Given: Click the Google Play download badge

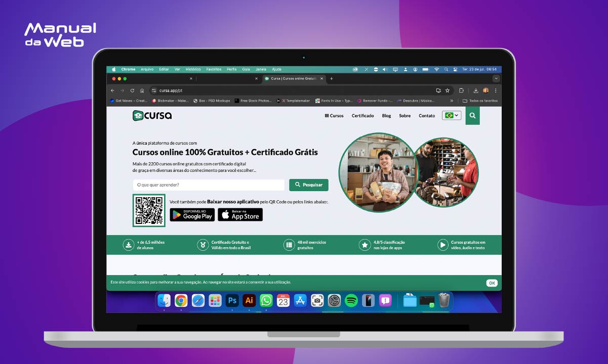Looking at the screenshot, I should click(x=192, y=215).
